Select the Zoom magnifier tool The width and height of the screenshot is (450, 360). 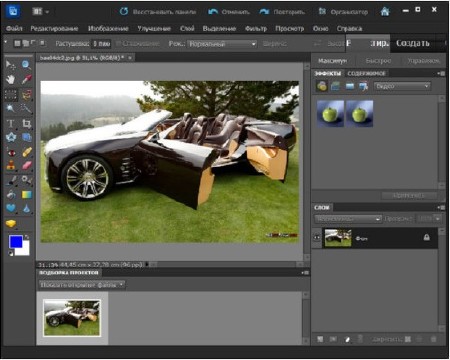pyautogui.click(x=26, y=65)
